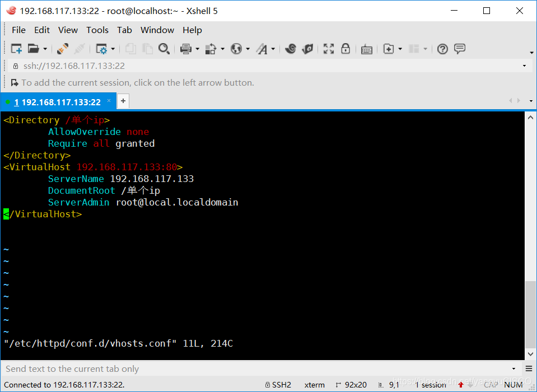Click the grayed Reconnect plug icon
Screen dimensions: 537x392
pyautogui.click(x=80, y=49)
